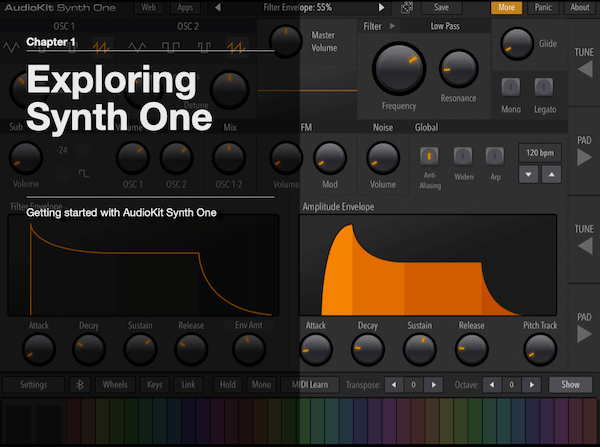Expand the Filter type arrow
The height and width of the screenshot is (447, 600).
[392, 26]
